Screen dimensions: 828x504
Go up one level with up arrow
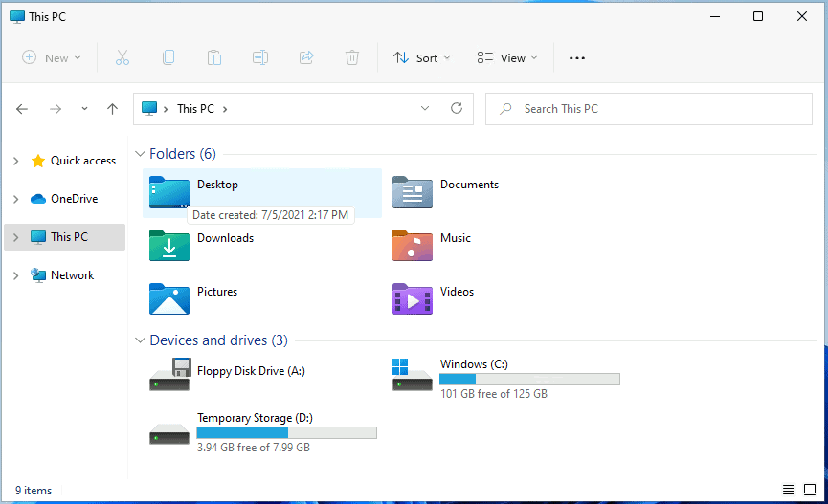(112, 109)
